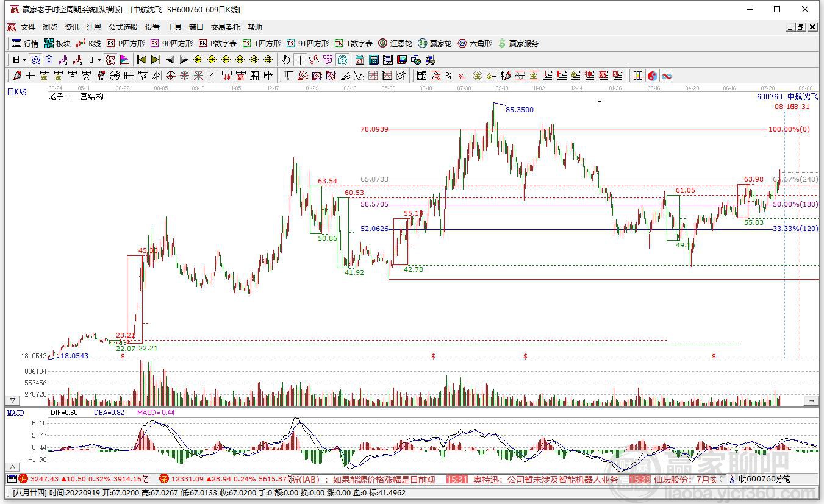Viewport: 824px width, 504px height.
Task: Open the 文件 menu
Action: (28, 27)
